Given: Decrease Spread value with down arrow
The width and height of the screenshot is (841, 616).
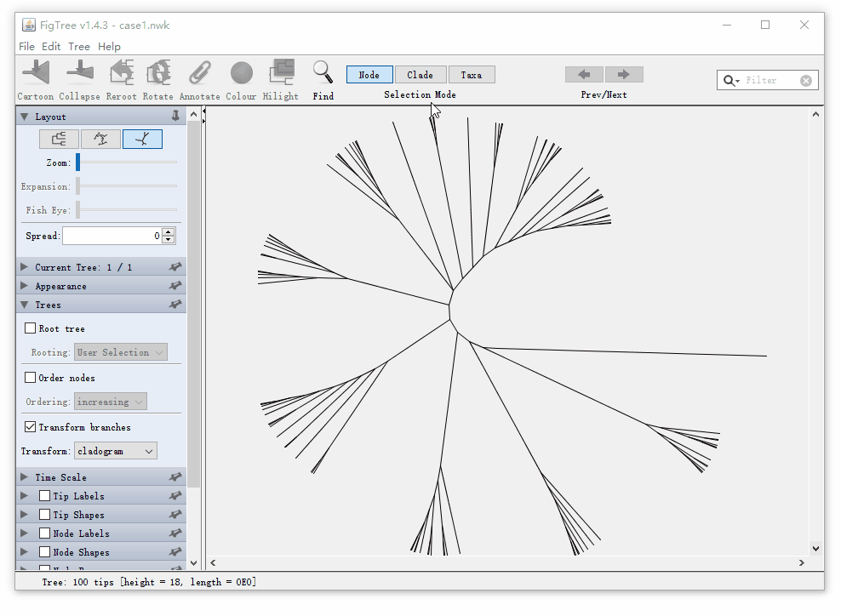Looking at the screenshot, I should [169, 239].
